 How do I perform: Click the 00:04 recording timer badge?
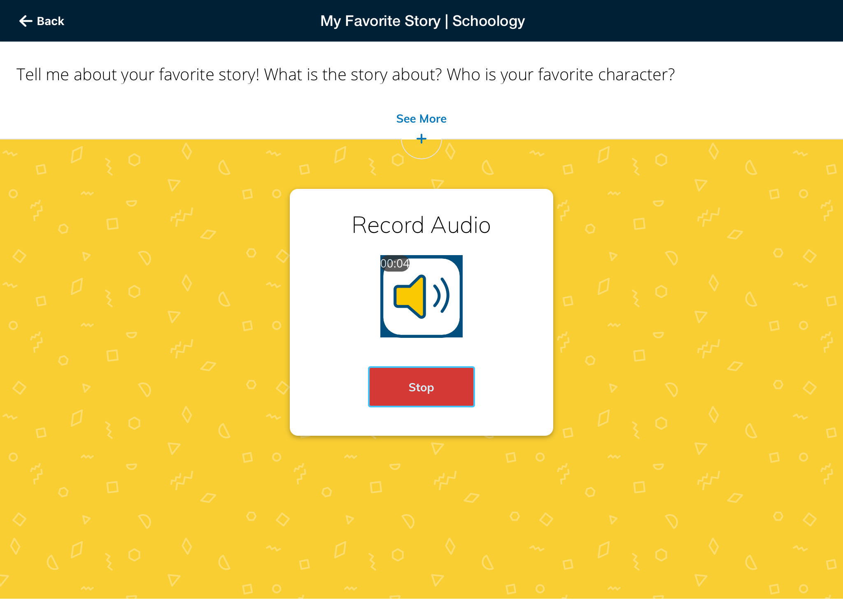tap(394, 263)
